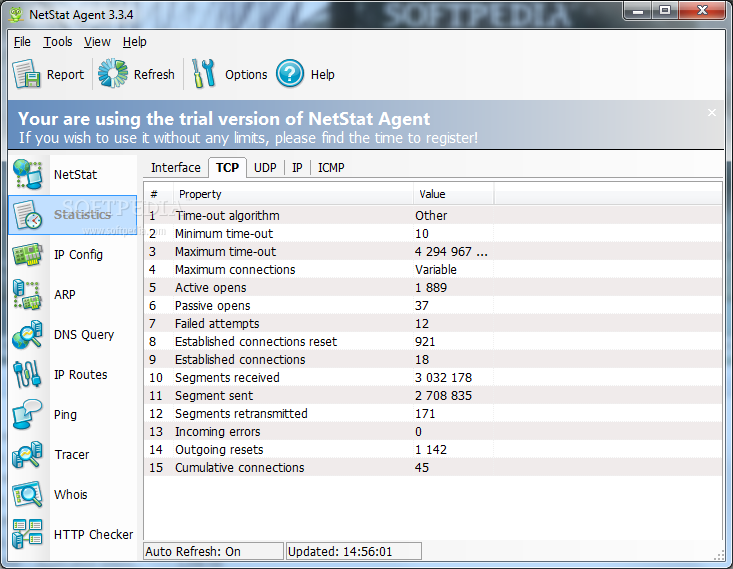Switch to the Interface tab
The height and width of the screenshot is (569, 733).
click(x=175, y=167)
